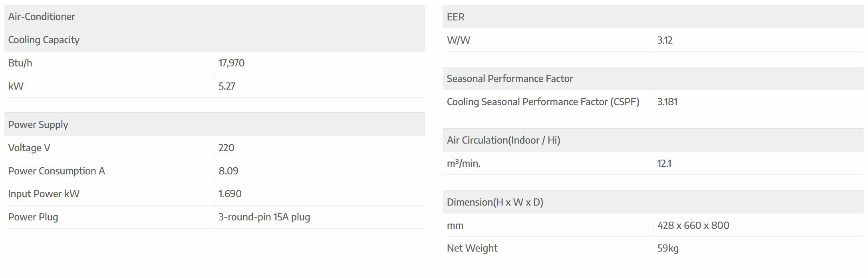The image size is (868, 278).
Task: Click the cooling capacity kW value 5.27
Action: (x=226, y=86)
